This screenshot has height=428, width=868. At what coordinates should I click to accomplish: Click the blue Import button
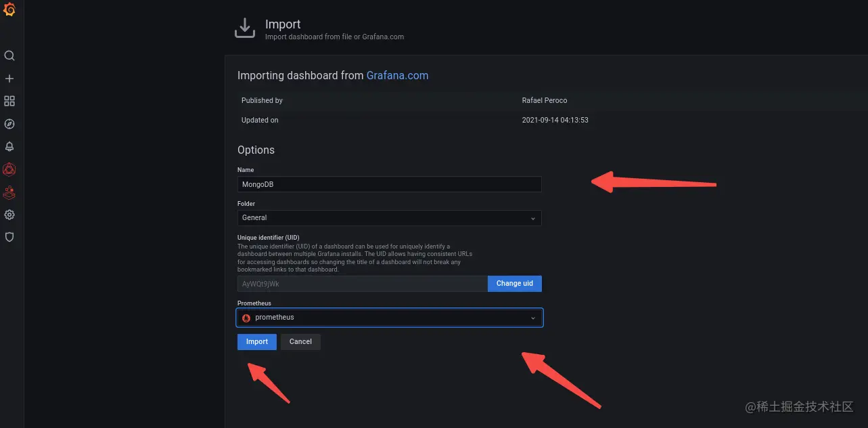257,342
